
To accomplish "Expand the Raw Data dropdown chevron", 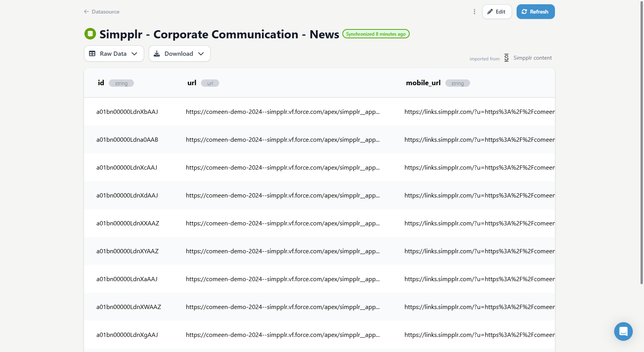I will coord(134,53).
